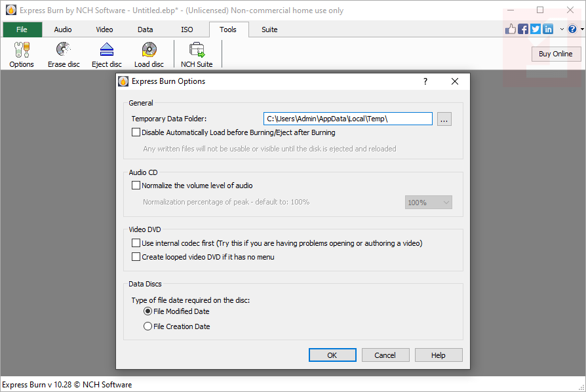Enable Normalize the volume level of audio
Viewport: 586px width, 392px height.
136,186
